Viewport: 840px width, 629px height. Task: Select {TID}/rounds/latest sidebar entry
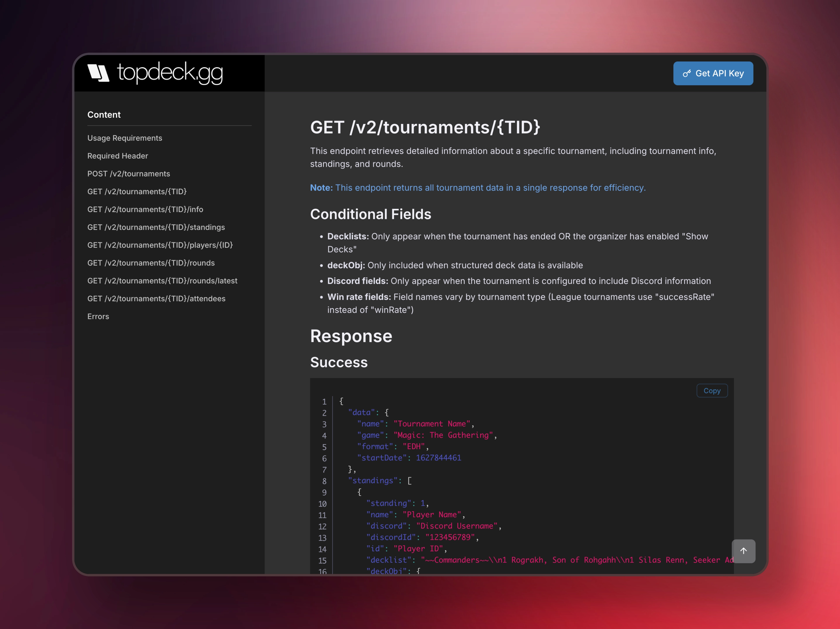pos(162,281)
